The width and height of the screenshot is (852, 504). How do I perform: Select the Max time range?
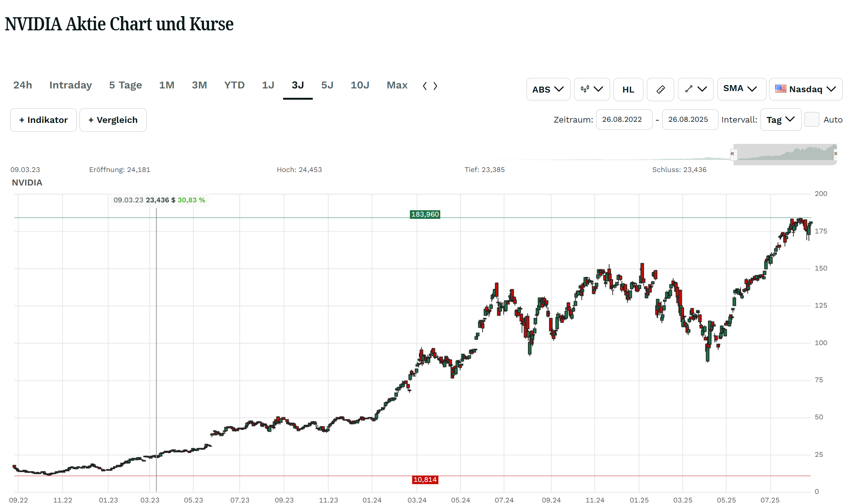coord(397,85)
